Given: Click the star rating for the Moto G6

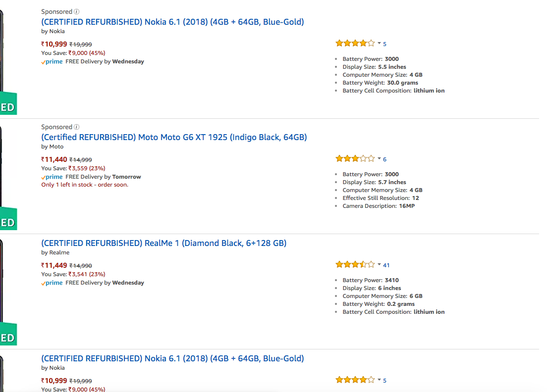Looking at the screenshot, I should pyautogui.click(x=355, y=159).
